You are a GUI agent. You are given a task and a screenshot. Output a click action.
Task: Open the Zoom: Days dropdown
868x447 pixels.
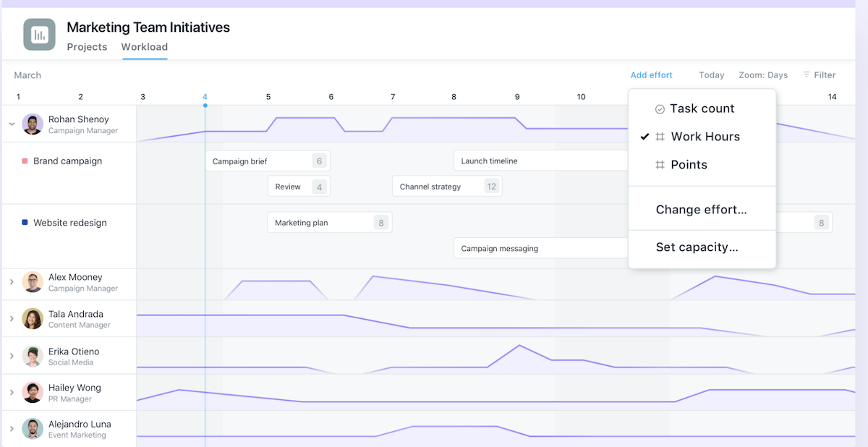click(x=763, y=75)
